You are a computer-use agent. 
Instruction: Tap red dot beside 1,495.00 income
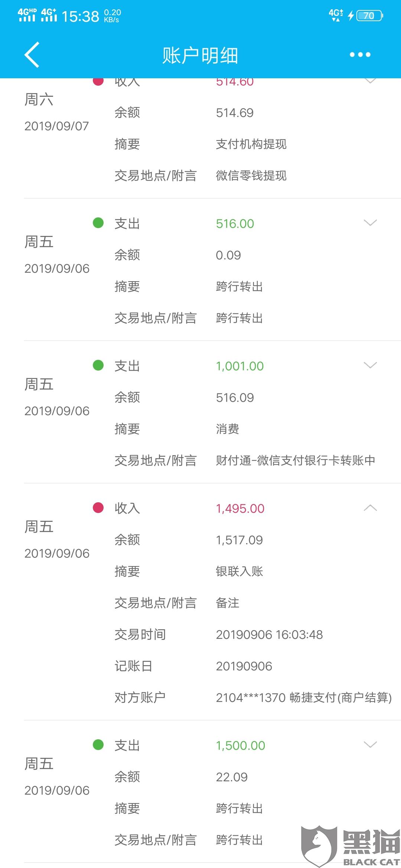click(x=98, y=507)
